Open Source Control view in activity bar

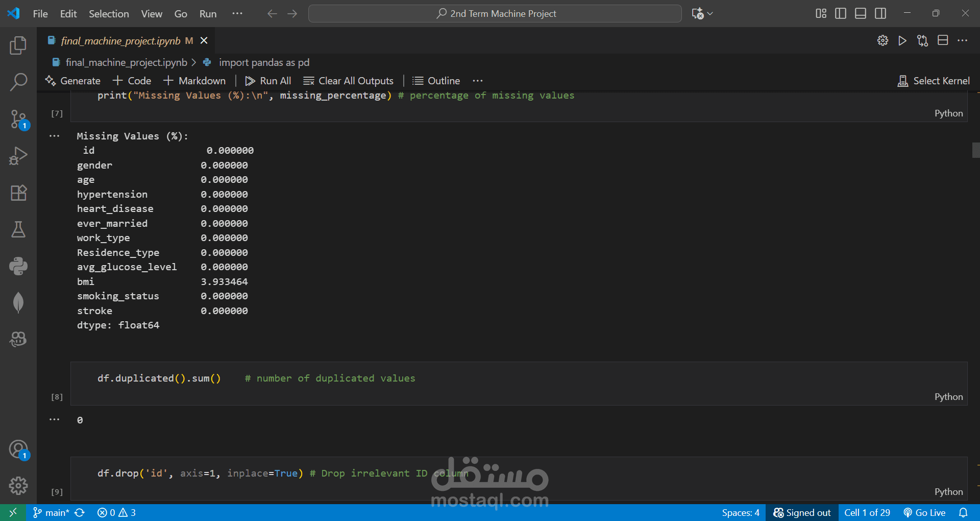click(18, 119)
